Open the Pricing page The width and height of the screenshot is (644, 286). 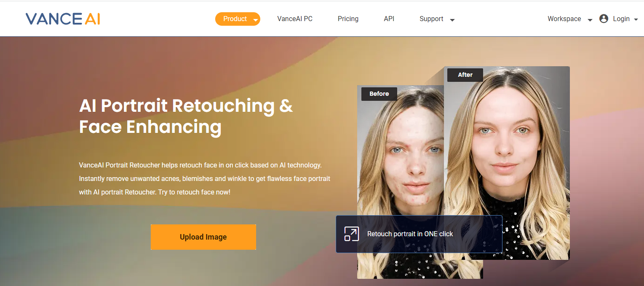click(348, 19)
